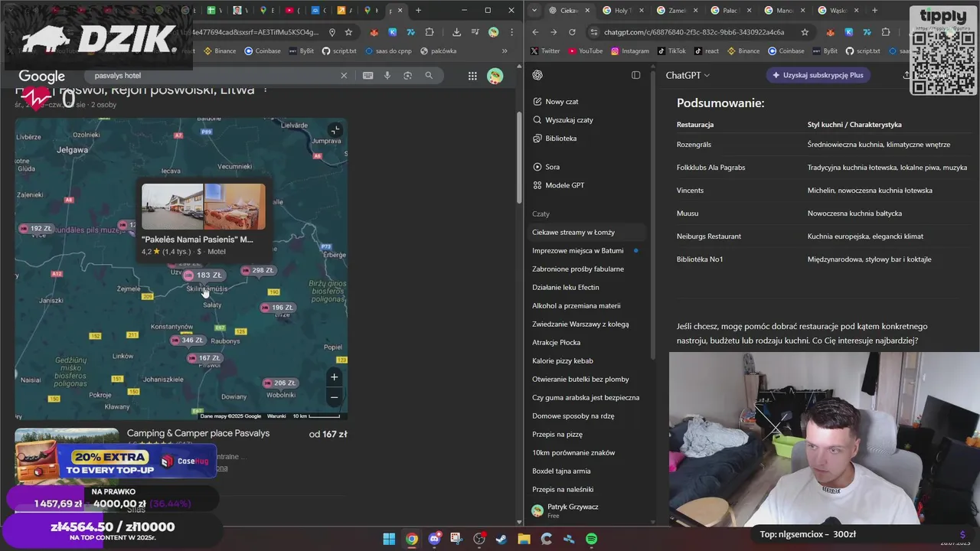Viewport: 980px width, 551px height.
Task: Submit Google search via magnifier icon
Action: point(429,76)
